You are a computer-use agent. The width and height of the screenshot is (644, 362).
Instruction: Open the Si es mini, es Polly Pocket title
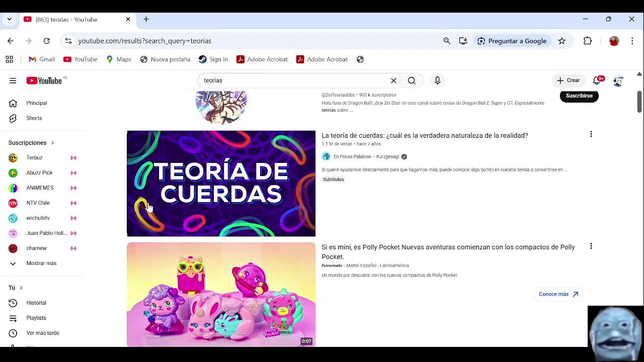point(448,252)
